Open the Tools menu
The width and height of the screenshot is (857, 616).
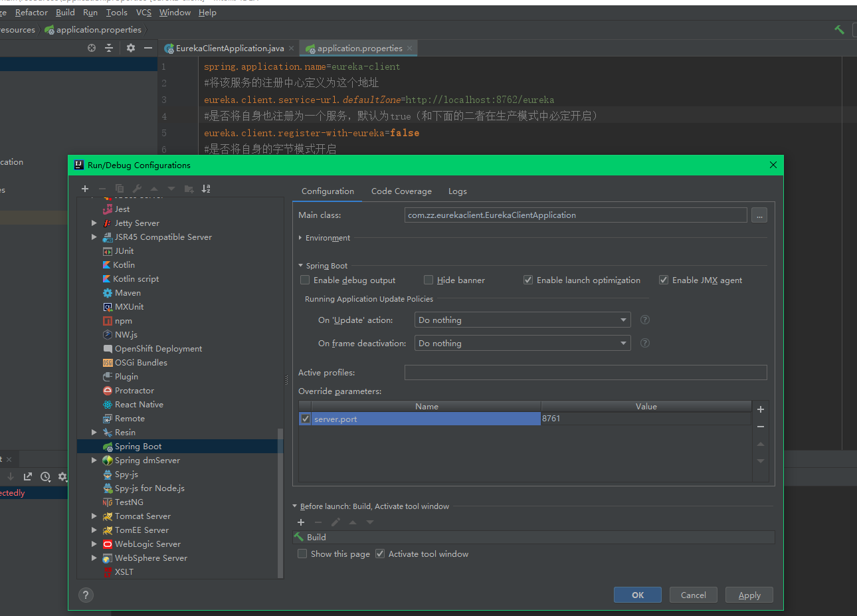[116, 13]
